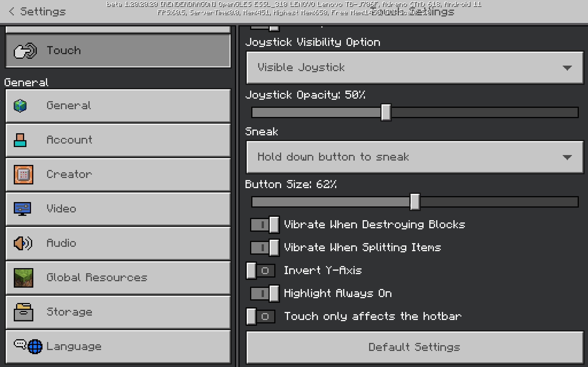The image size is (588, 367).
Task: Expand the Sneak mode dropdown
Action: 415,157
